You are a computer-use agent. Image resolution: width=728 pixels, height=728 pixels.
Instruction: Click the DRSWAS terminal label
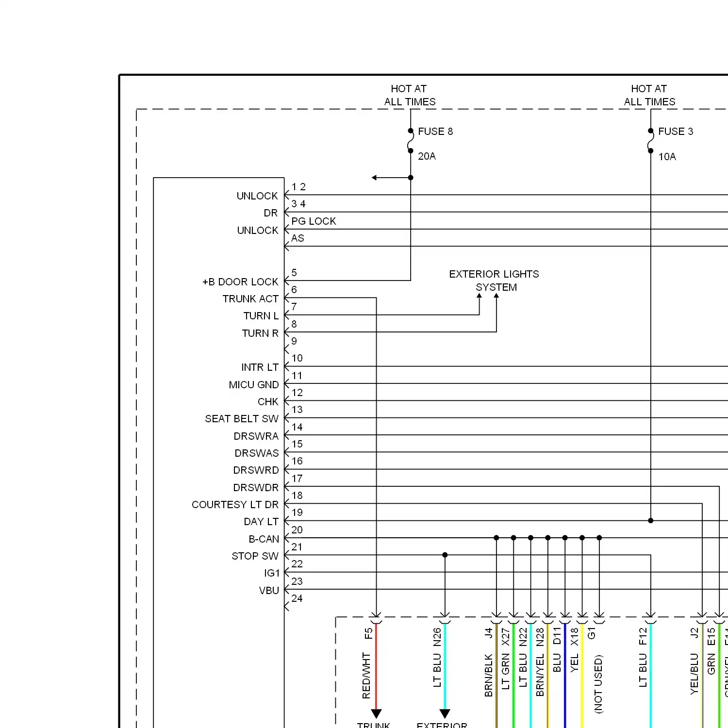[257, 453]
